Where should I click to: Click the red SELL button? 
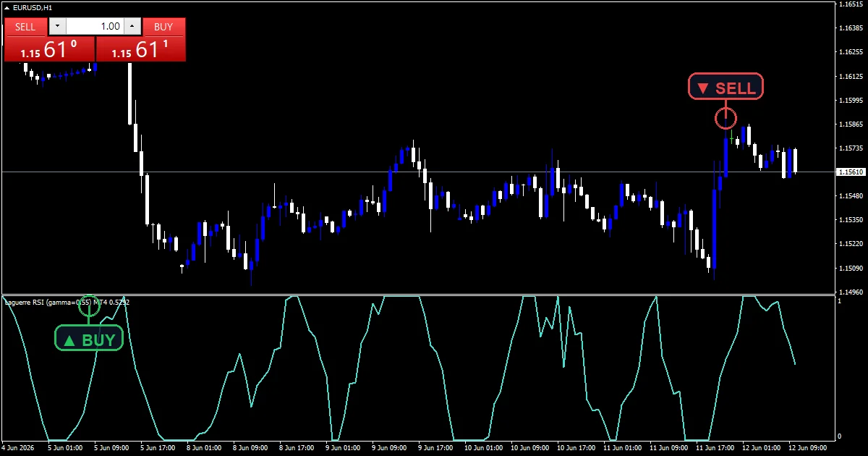click(25, 27)
